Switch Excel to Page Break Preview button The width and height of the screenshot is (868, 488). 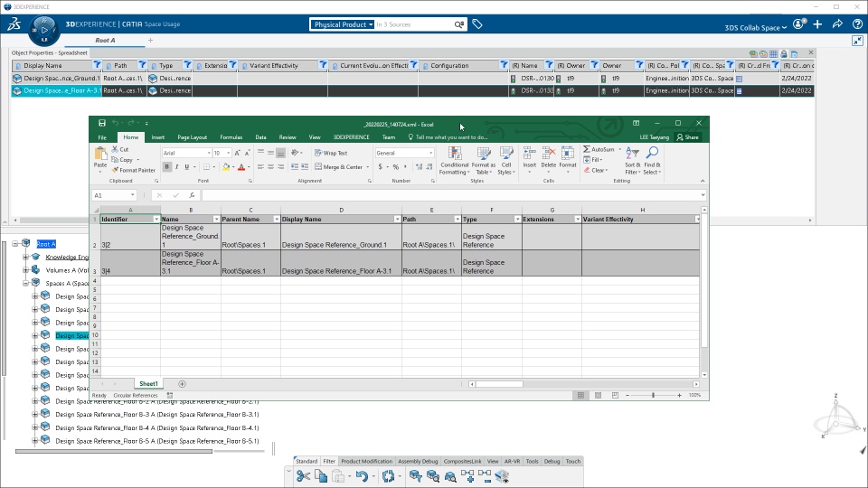615,395
